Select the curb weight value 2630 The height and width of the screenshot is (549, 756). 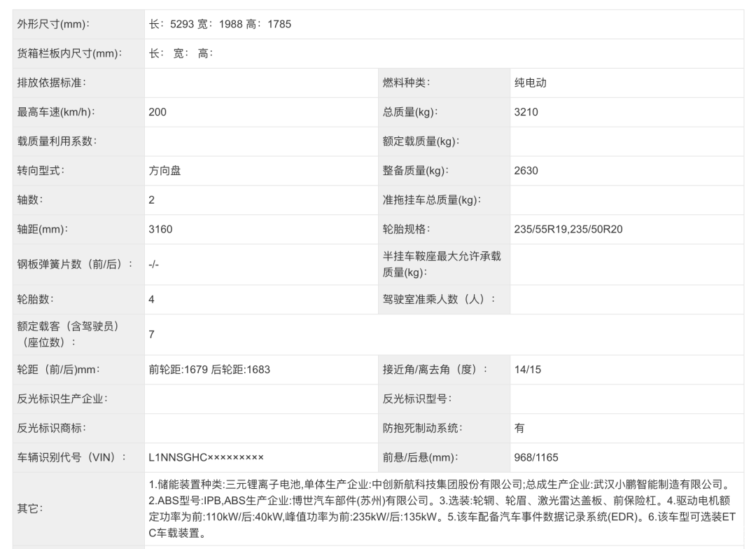526,170
